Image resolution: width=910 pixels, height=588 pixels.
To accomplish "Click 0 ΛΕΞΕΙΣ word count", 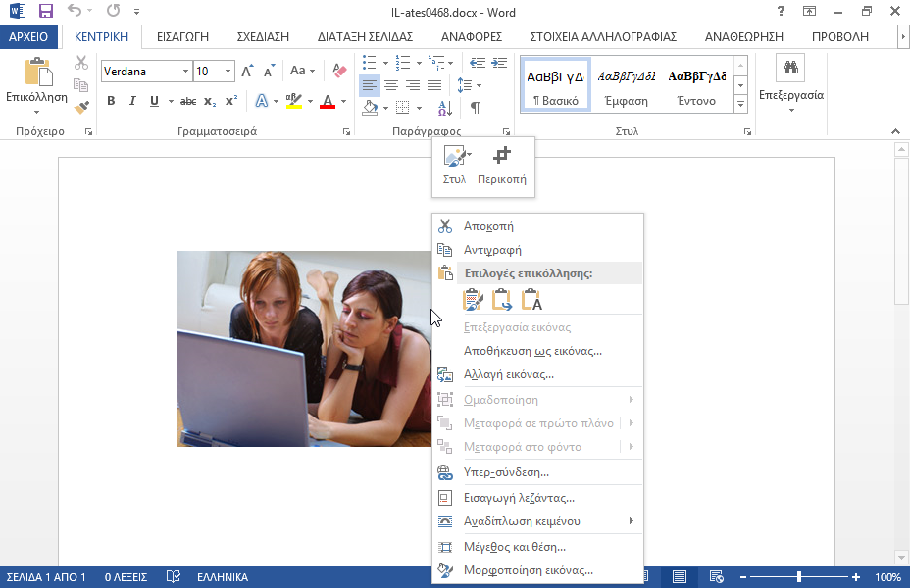I will point(126,577).
